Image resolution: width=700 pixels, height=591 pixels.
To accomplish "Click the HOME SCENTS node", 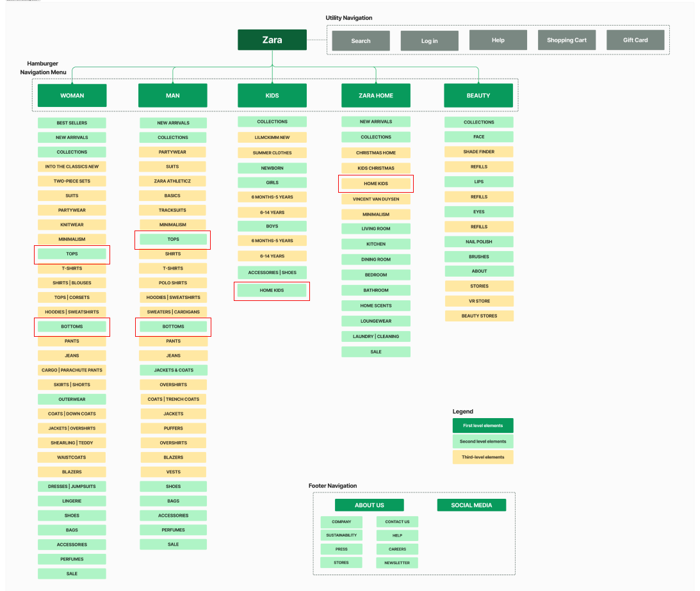I will click(376, 306).
